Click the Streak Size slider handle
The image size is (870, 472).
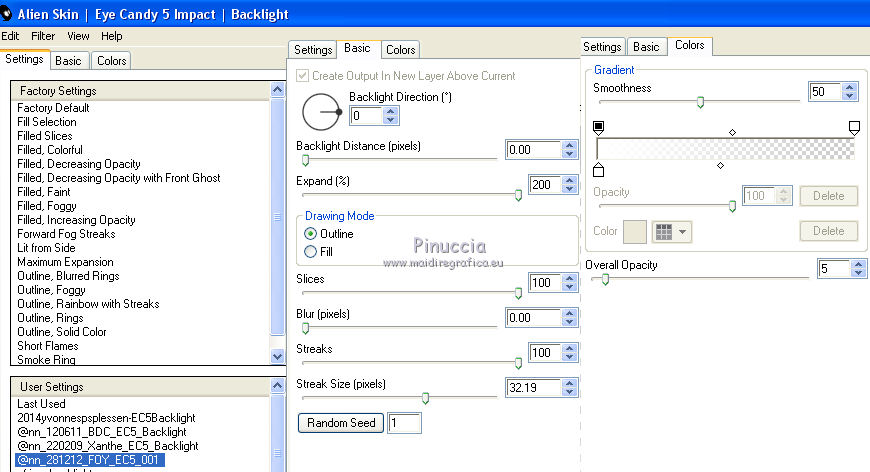425,398
